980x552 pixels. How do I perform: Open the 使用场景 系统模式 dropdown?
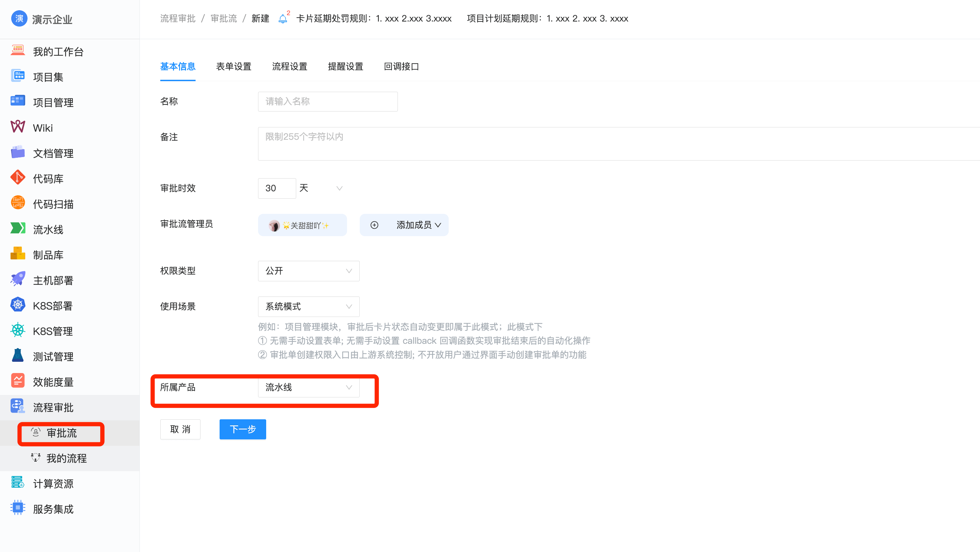click(309, 307)
